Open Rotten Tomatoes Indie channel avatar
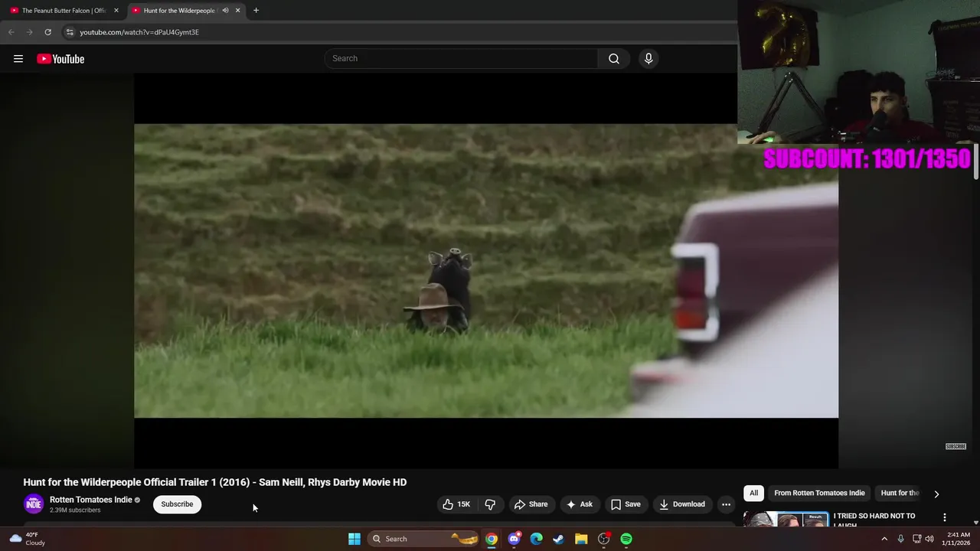 (x=34, y=504)
